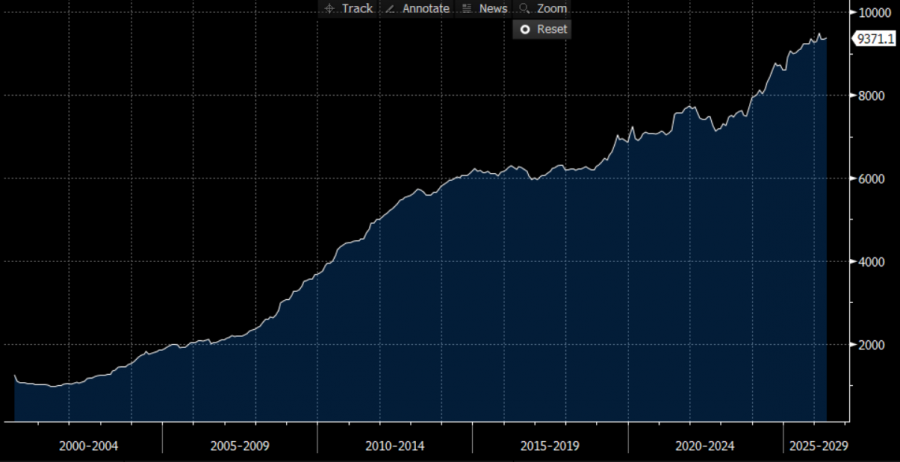Select the 9371.1 last value tag

(x=875, y=39)
